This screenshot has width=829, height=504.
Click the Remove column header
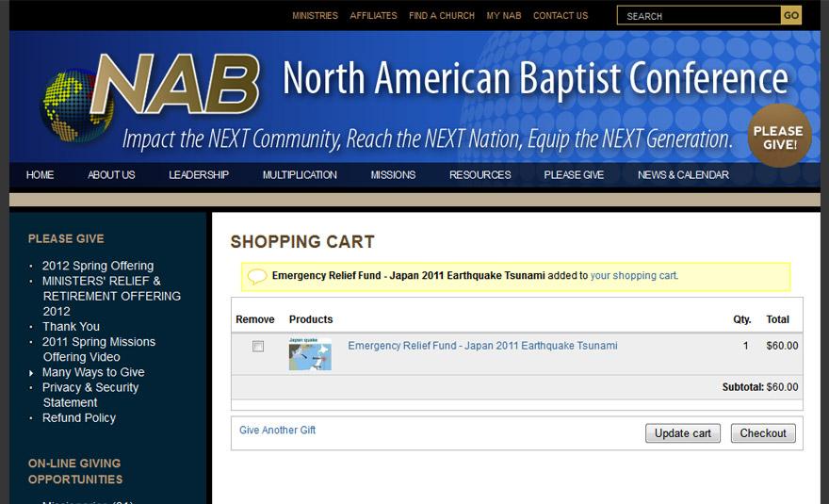[x=255, y=319]
